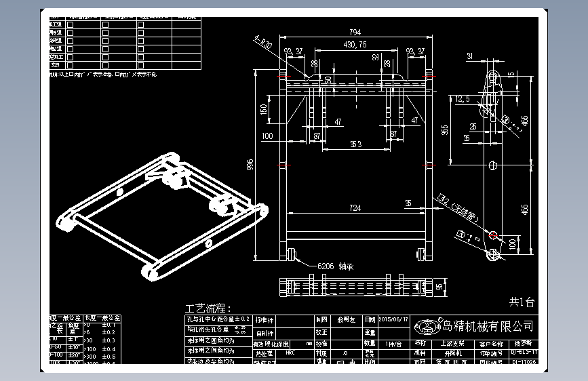Select the 150 vertical dimension
Viewport: 588px width, 381px height.
pyautogui.click(x=264, y=109)
